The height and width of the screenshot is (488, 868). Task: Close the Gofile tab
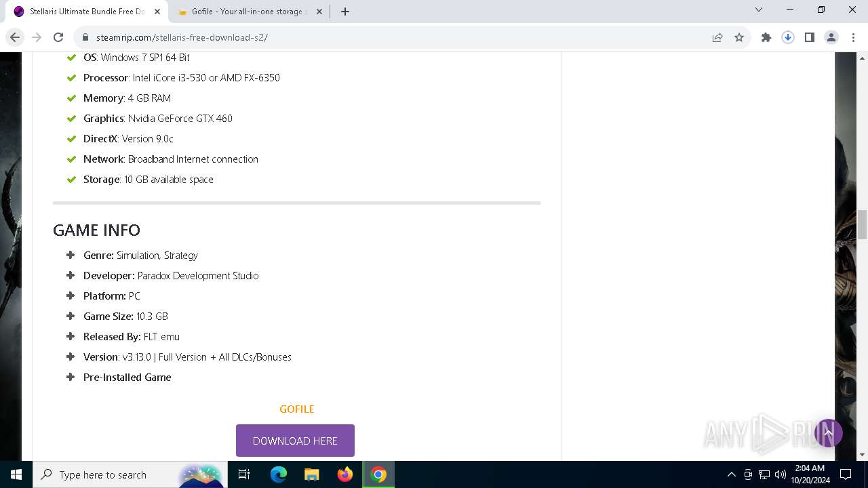[319, 12]
